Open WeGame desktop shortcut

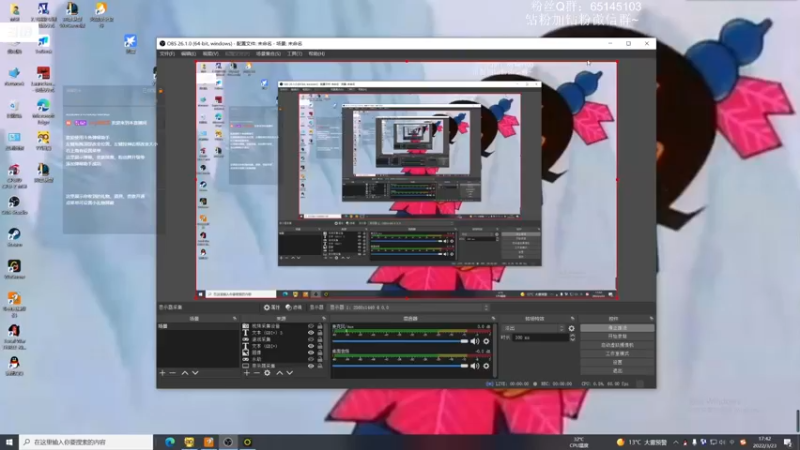coord(14,269)
